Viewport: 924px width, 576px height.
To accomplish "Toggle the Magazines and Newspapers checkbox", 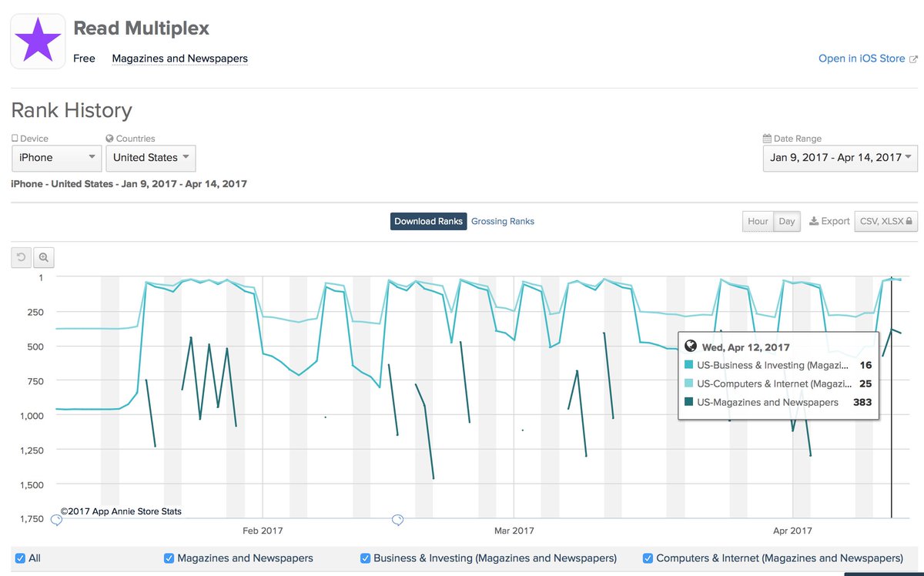I will 169,558.
